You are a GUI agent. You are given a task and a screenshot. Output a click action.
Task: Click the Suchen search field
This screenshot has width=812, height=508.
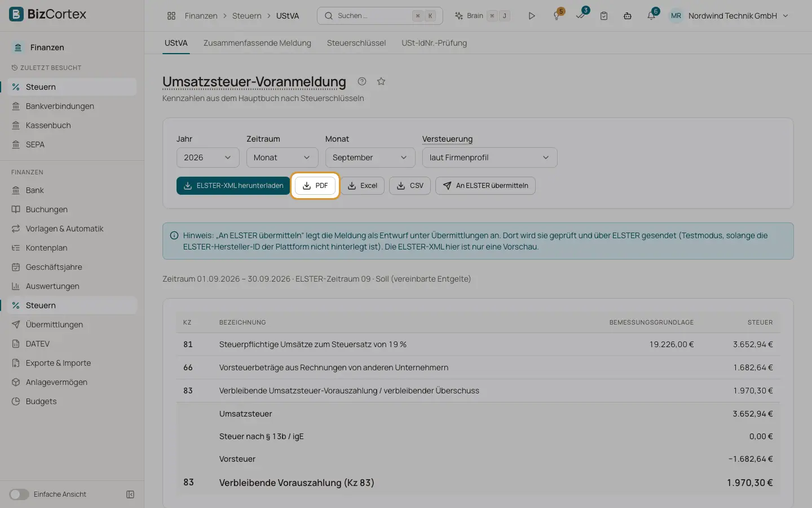(379, 16)
